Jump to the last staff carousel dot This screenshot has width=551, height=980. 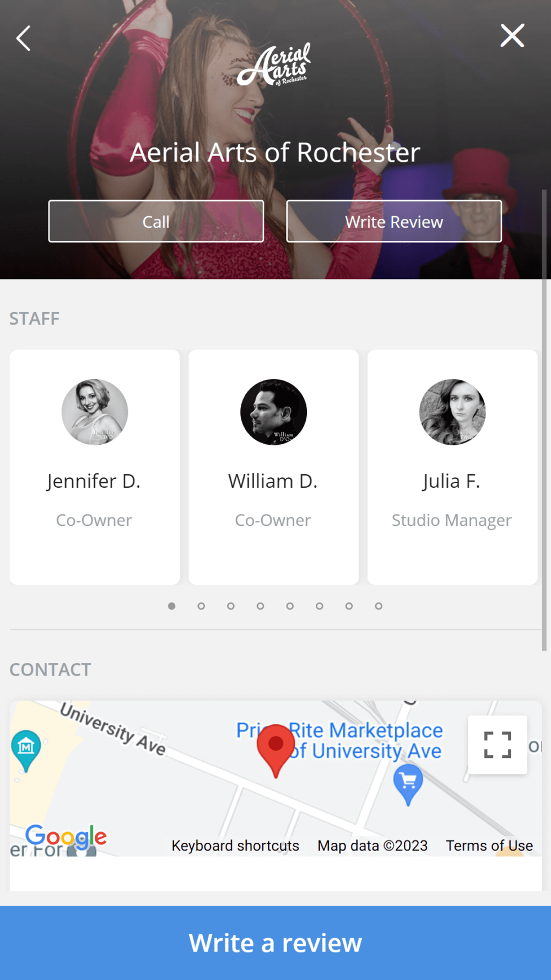click(379, 606)
